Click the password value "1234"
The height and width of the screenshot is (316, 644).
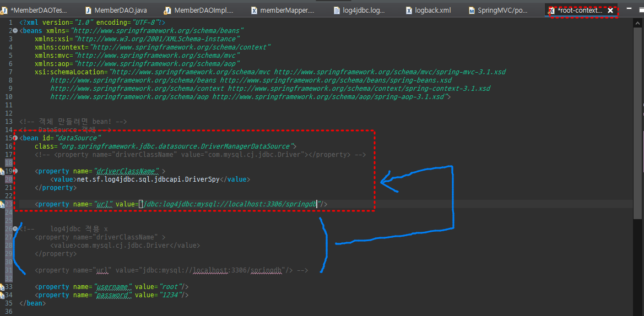point(170,295)
